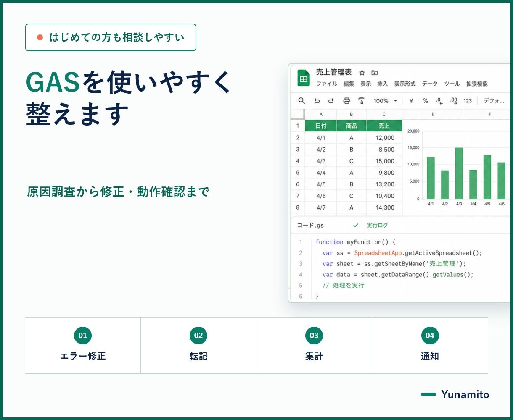
Task: Select the cell with 12,000
Action: click(x=384, y=138)
